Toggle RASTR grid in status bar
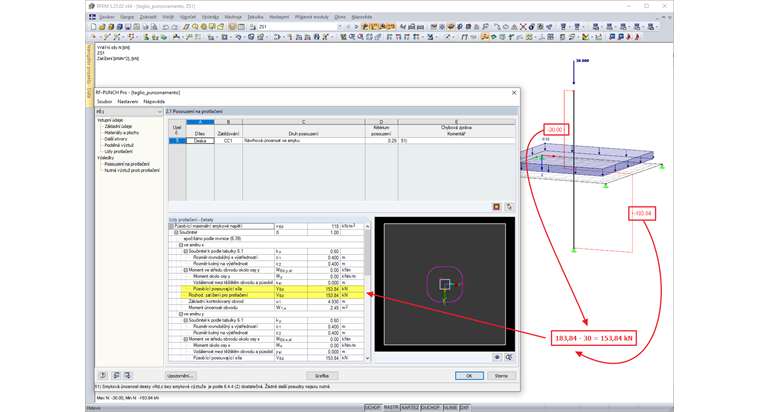The image size is (760, 412). tap(391, 408)
